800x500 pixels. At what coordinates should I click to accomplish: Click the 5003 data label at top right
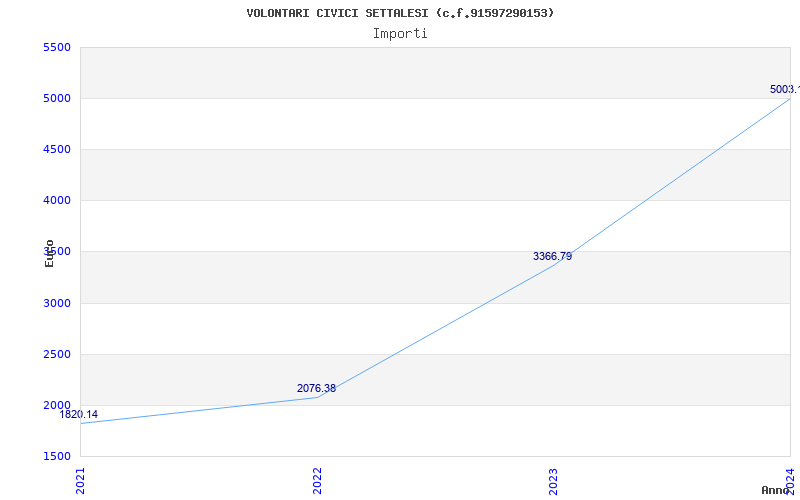point(784,89)
